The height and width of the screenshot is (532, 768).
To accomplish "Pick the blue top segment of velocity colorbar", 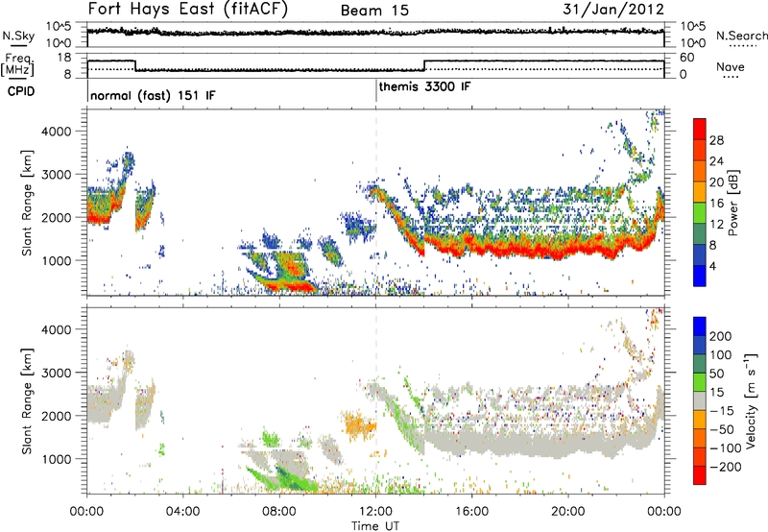I will 700,326.
